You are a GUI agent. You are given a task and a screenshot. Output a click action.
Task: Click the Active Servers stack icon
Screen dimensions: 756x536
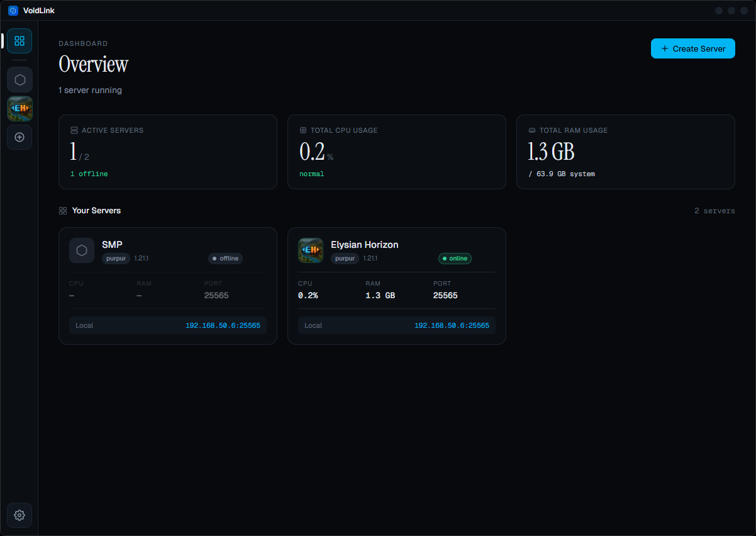pyautogui.click(x=74, y=130)
